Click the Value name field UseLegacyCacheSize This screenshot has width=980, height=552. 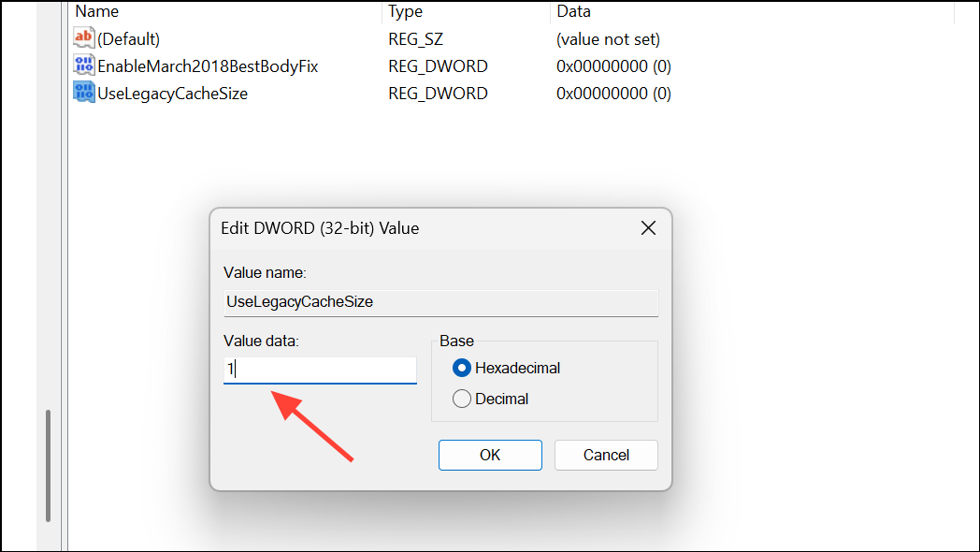click(440, 302)
